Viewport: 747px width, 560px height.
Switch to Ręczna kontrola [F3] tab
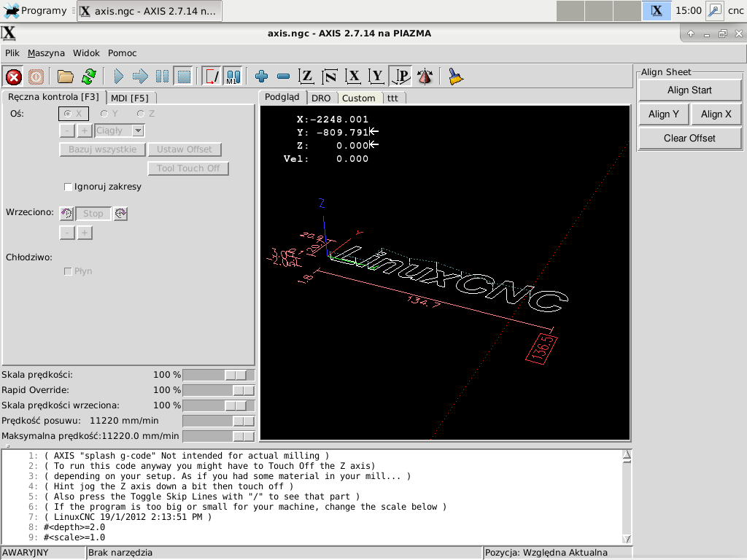53,97
